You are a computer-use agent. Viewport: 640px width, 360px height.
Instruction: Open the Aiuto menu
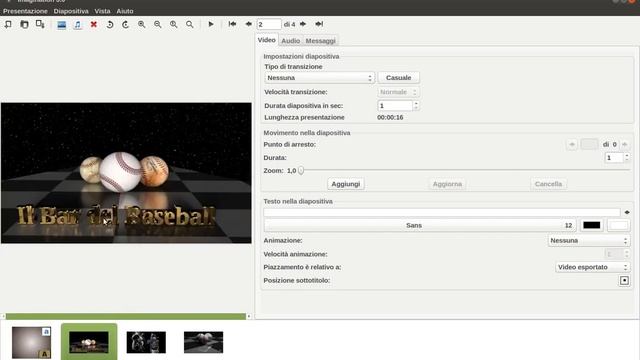tap(125, 11)
